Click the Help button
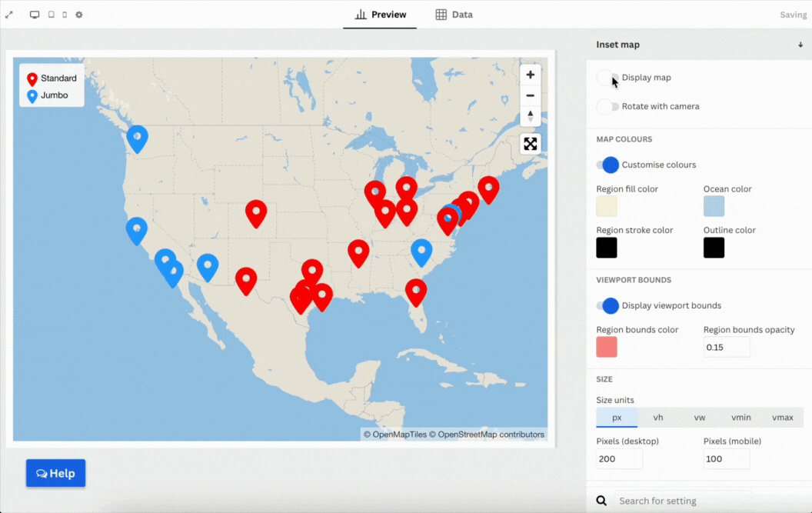 55,473
